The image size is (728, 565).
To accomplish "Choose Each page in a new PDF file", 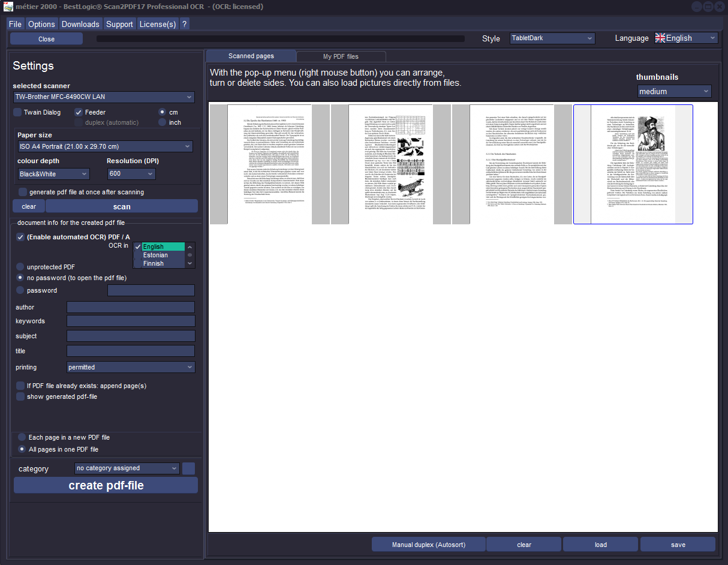I will click(x=22, y=437).
